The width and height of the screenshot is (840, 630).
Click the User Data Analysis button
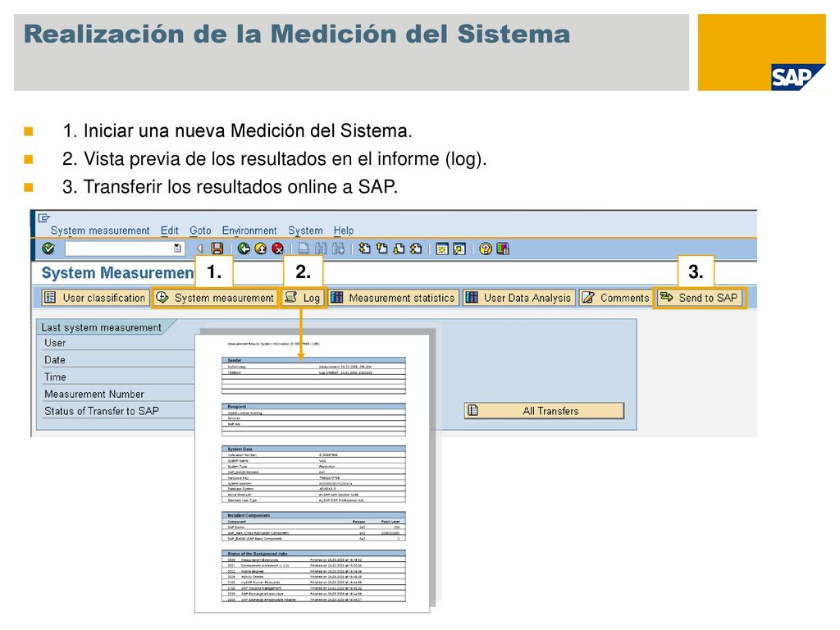tap(519, 297)
